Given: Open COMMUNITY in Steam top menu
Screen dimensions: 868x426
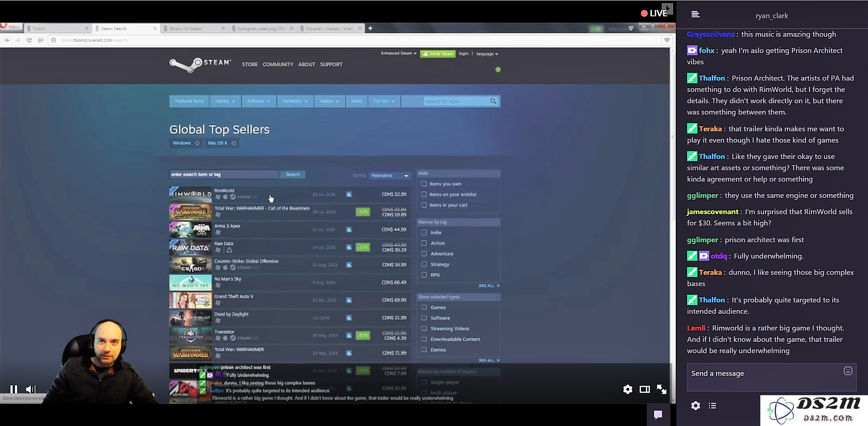Looking at the screenshot, I should (x=278, y=64).
